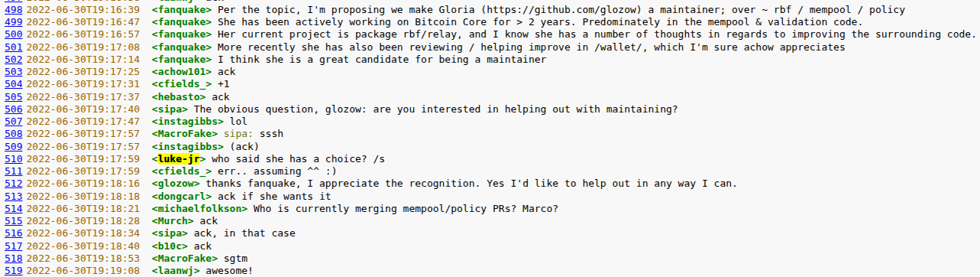This screenshot has width=980, height=277.
Task: Click line 503 anchor by achow101's ack
Action: tap(14, 71)
